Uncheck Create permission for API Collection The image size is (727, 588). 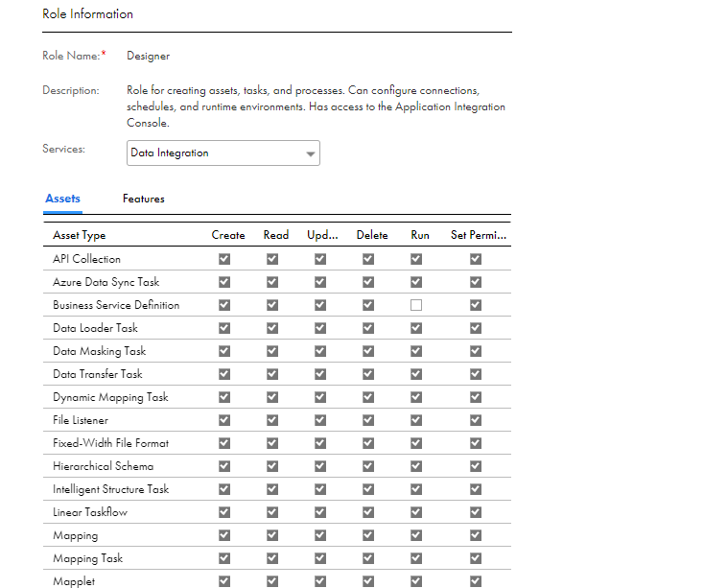(x=224, y=259)
